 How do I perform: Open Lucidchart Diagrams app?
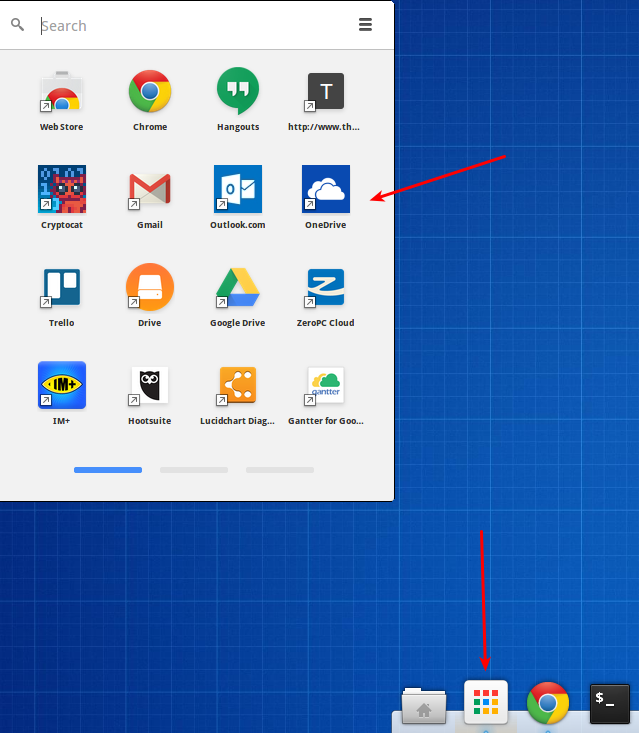[238, 385]
